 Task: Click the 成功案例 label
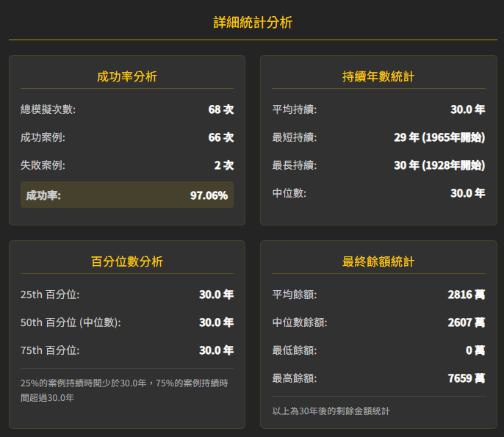43,137
